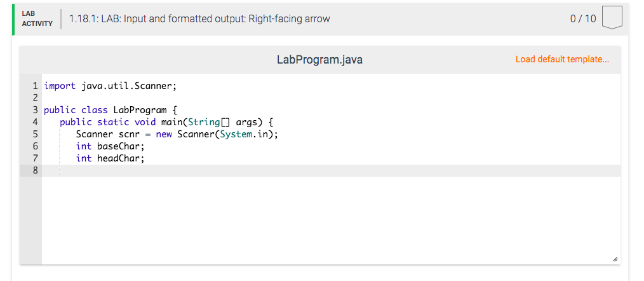Click the import java.util.Scanner line
Screen dimensions: 644x281
tap(110, 86)
